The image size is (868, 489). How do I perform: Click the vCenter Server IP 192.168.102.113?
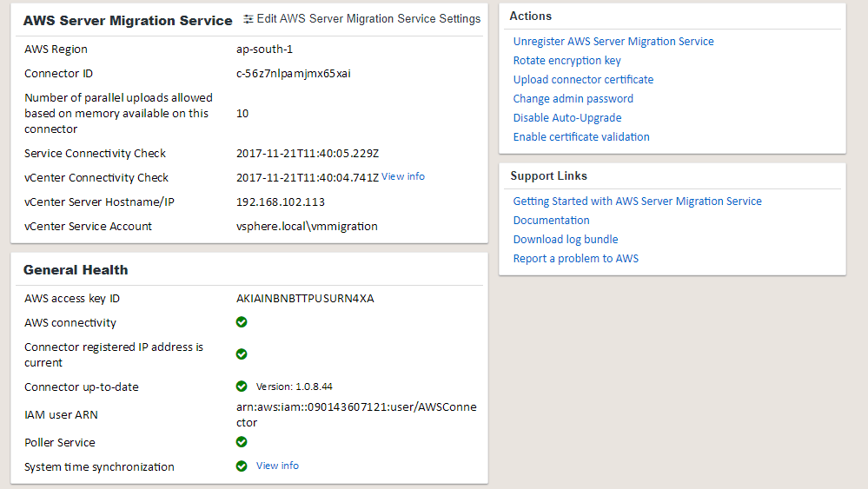(x=281, y=202)
